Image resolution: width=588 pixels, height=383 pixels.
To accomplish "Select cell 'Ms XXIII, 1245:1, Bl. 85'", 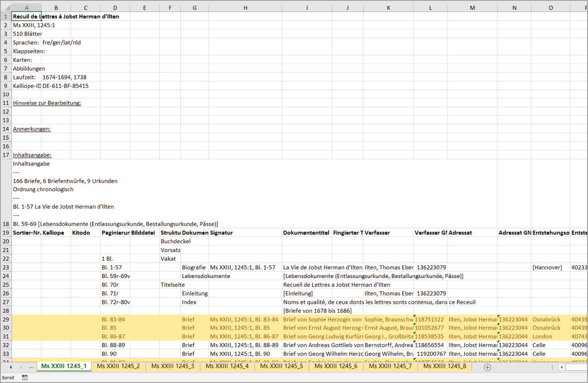I will point(245,328).
